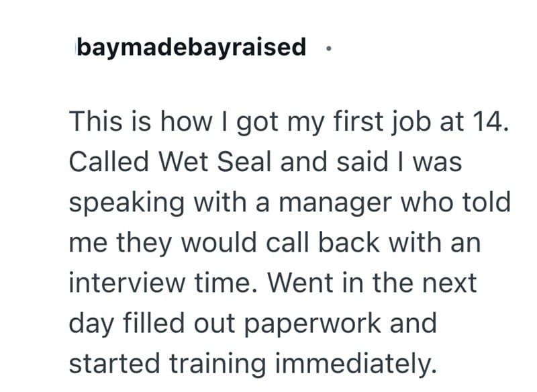The image size is (537, 392).
Task: Click the word "filled" in the comment
Action: tap(147, 323)
